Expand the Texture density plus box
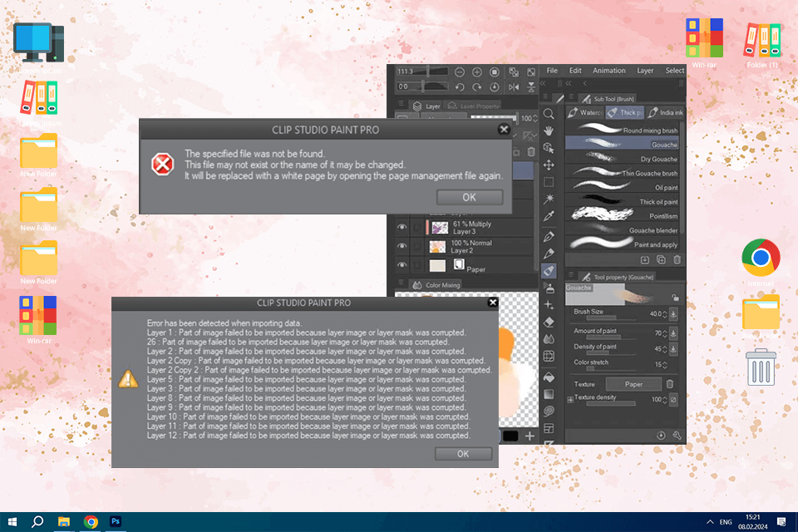Viewport: 798px width, 532px height. coord(570,400)
